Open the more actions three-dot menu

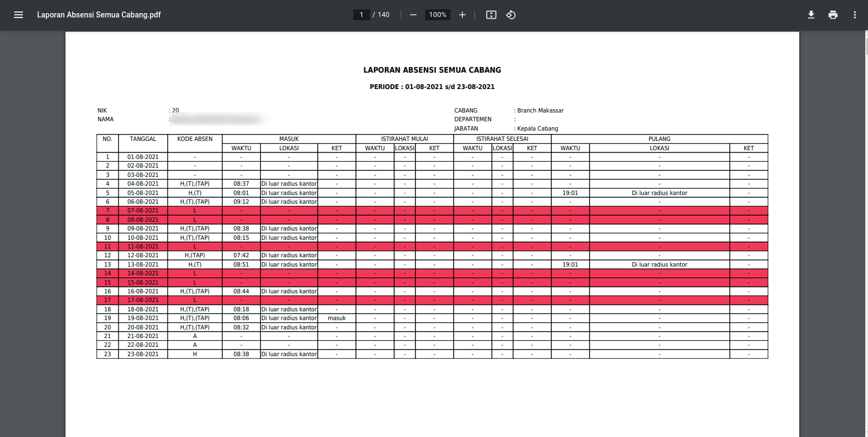(x=855, y=15)
